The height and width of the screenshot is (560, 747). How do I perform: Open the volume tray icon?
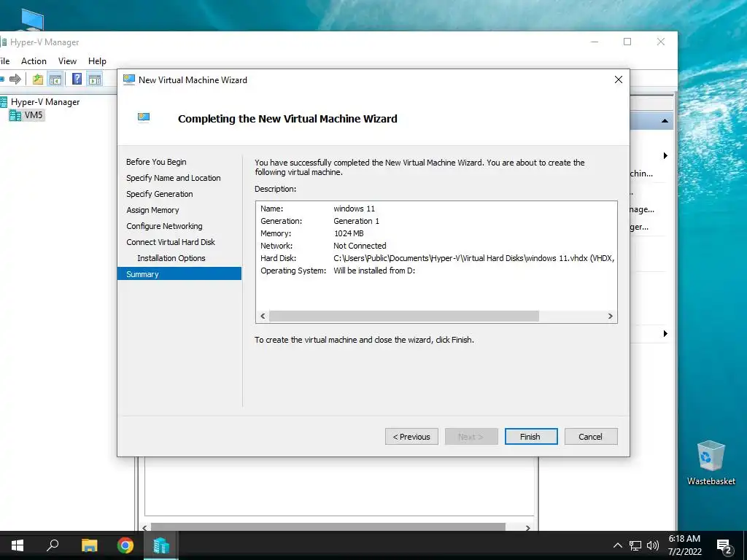(x=653, y=545)
